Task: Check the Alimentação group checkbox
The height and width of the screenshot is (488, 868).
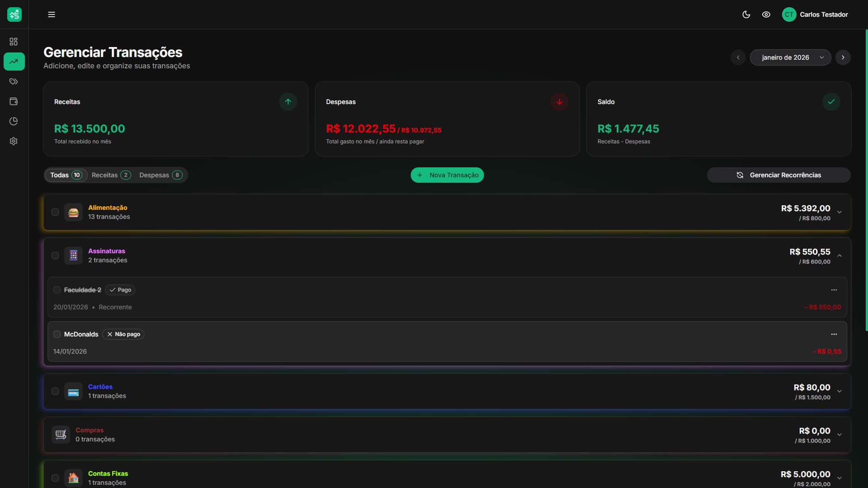Action: tap(55, 212)
